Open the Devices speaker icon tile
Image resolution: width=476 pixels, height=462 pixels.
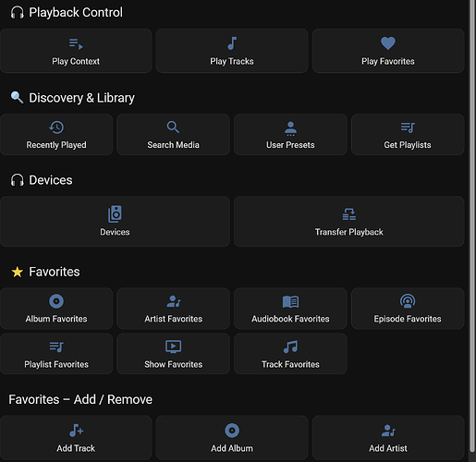[115, 222]
